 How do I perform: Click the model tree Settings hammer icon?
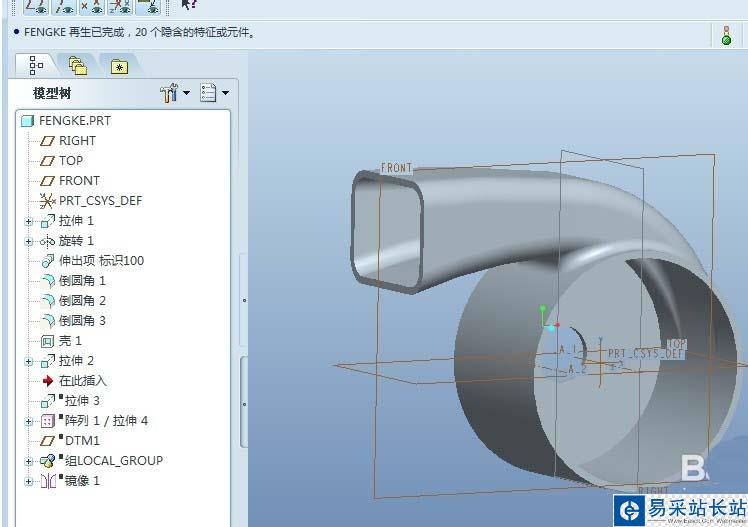click(x=169, y=93)
